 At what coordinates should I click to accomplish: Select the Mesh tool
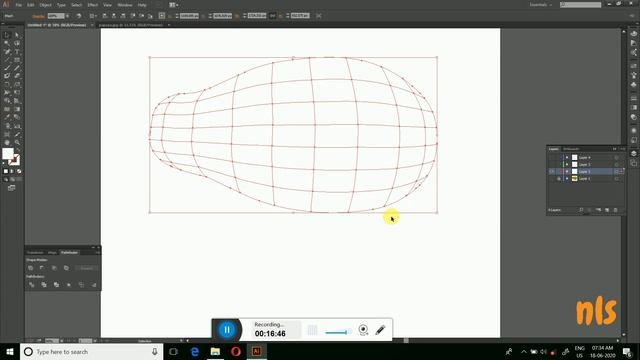7,109
